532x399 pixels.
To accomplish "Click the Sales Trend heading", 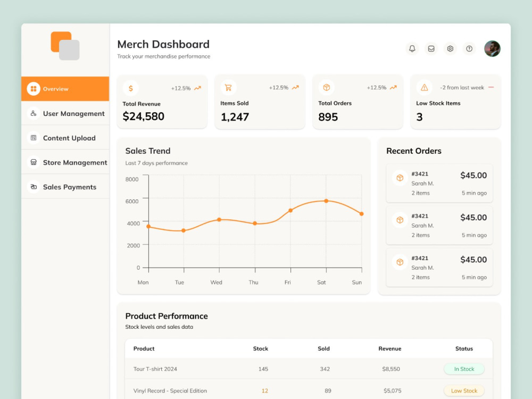I will [x=147, y=151].
